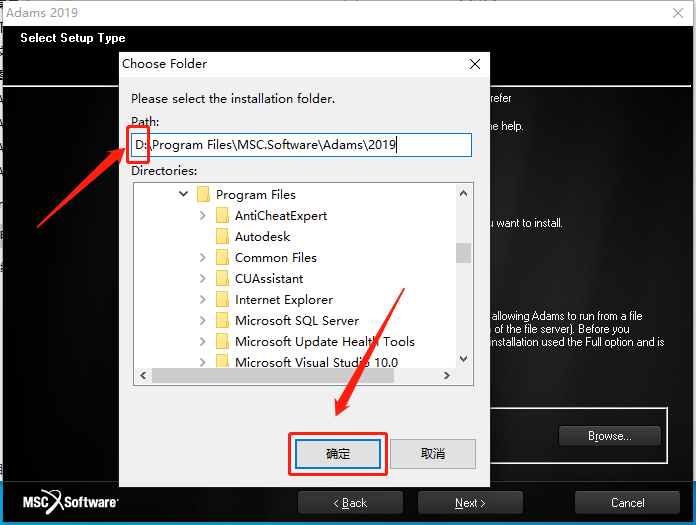The height and width of the screenshot is (525, 696).
Task: Select the Microsoft SQL Server folder icon
Action: 222,320
